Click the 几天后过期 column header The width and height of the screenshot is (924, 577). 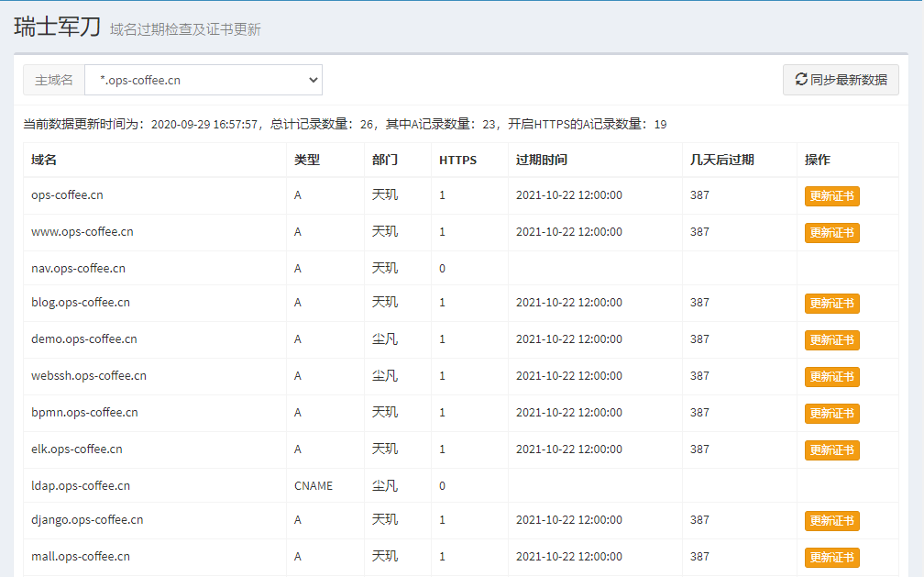pyautogui.click(x=721, y=160)
